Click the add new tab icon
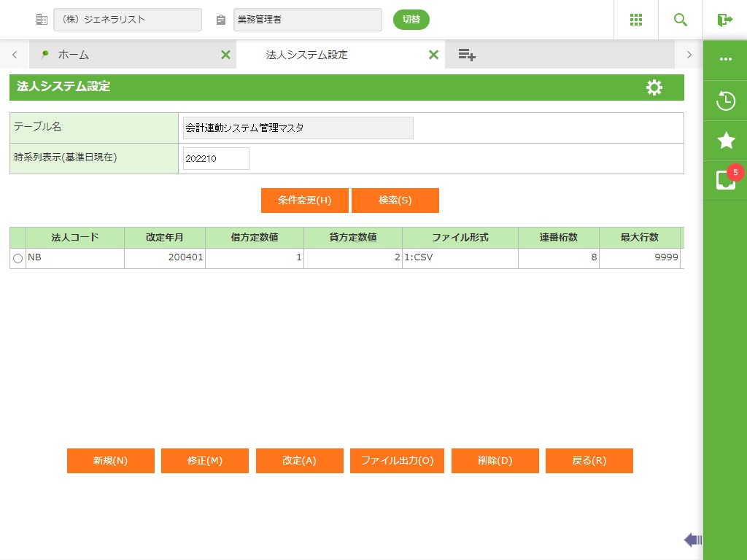Image resolution: width=747 pixels, height=560 pixels. click(467, 55)
